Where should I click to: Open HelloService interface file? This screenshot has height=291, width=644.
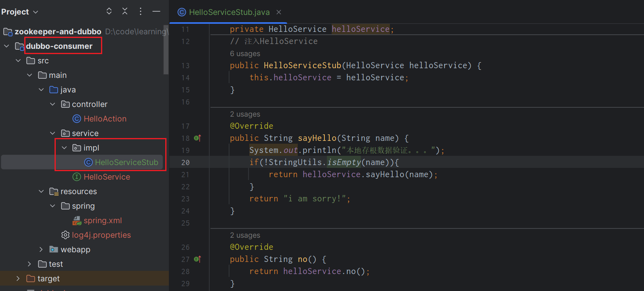coord(107,177)
